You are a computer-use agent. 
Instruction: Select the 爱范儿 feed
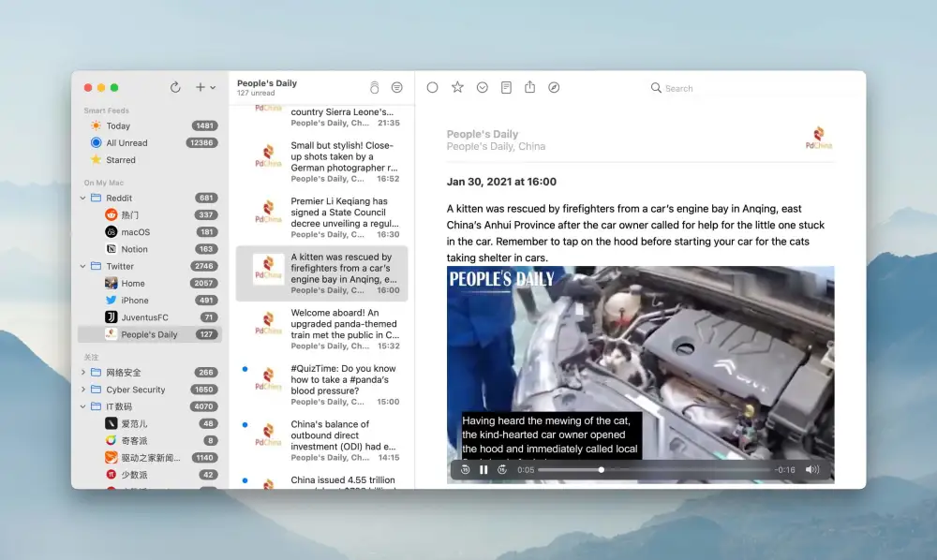pos(149,423)
